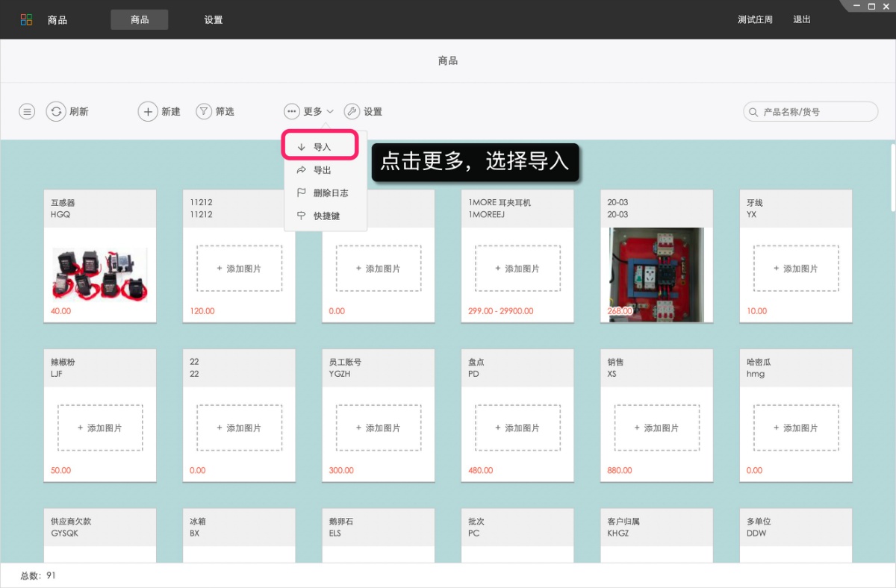Select 导出 from the more menu

[x=326, y=170]
